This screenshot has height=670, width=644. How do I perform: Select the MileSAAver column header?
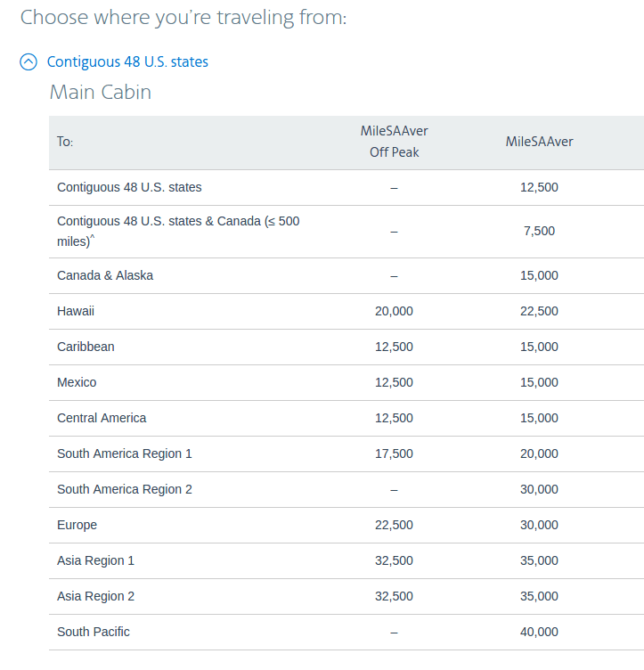pyautogui.click(x=539, y=142)
